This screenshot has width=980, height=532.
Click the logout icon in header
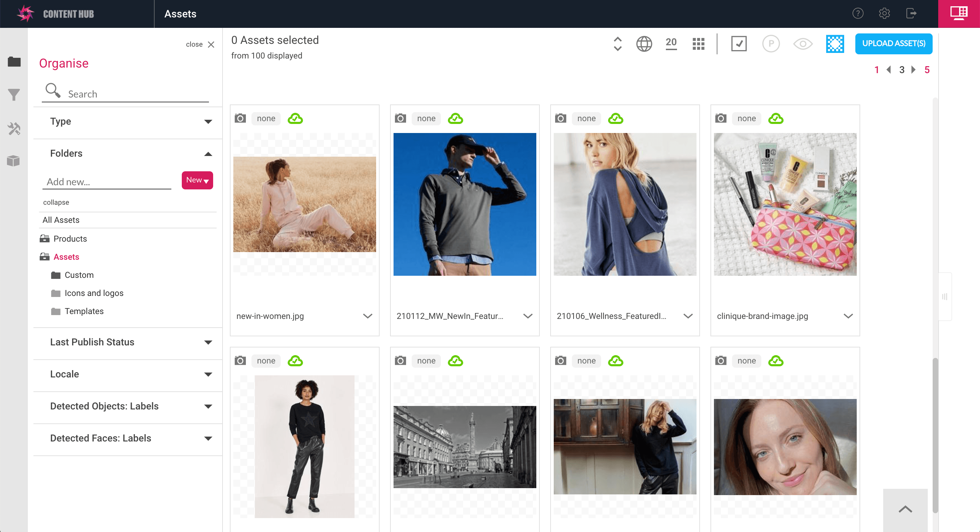click(x=911, y=14)
